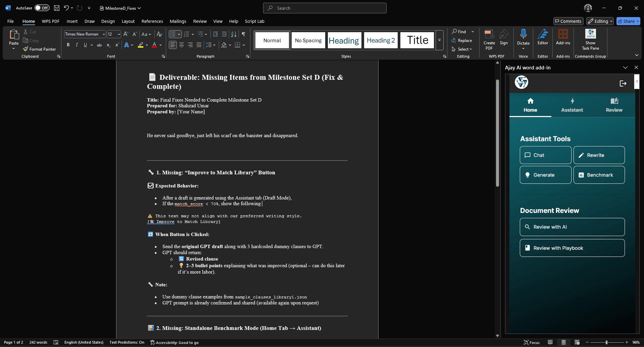The width and height of the screenshot is (644, 347).
Task: Open the bullets list dropdown
Action: pos(179,34)
